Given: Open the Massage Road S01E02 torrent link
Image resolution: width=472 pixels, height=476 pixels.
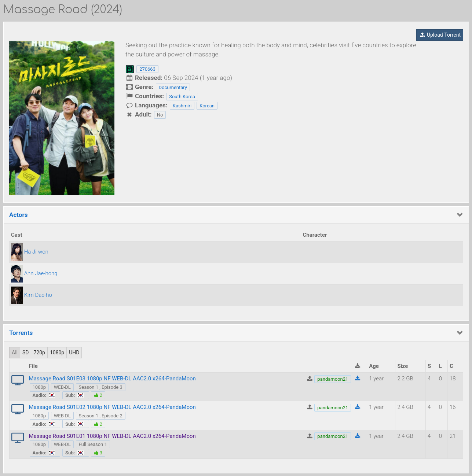Looking at the screenshot, I should pyautogui.click(x=112, y=407).
